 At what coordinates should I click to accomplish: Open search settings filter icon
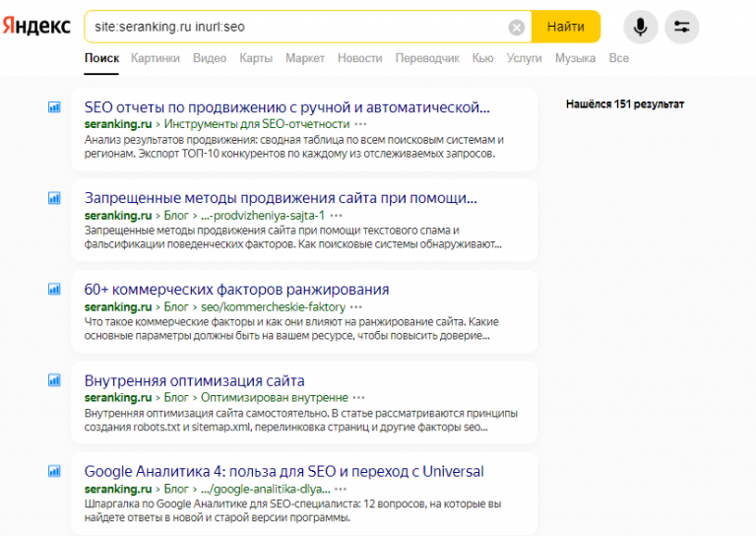tap(681, 27)
